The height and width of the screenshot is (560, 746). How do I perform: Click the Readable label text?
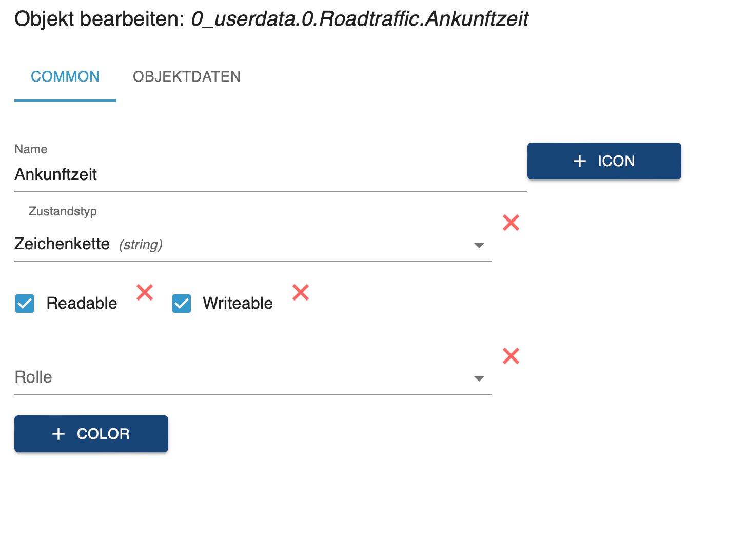point(82,303)
